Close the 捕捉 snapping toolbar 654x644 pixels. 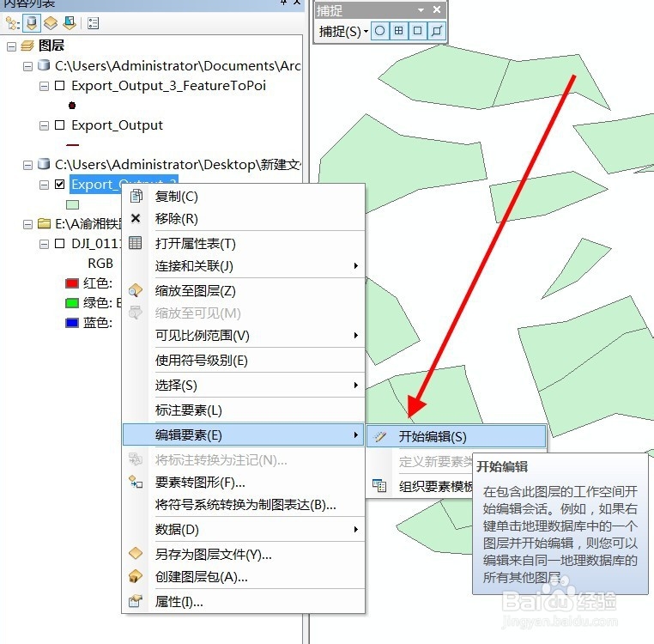click(437, 9)
